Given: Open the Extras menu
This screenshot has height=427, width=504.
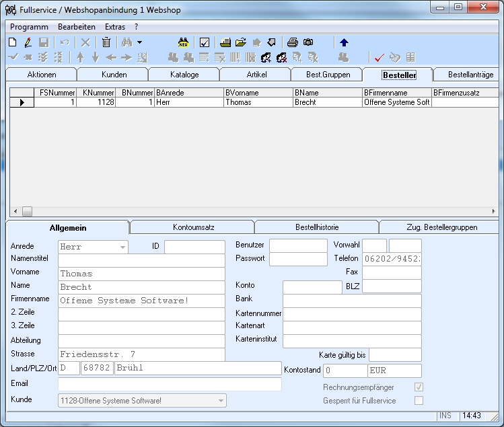Looking at the screenshot, I should pos(114,26).
